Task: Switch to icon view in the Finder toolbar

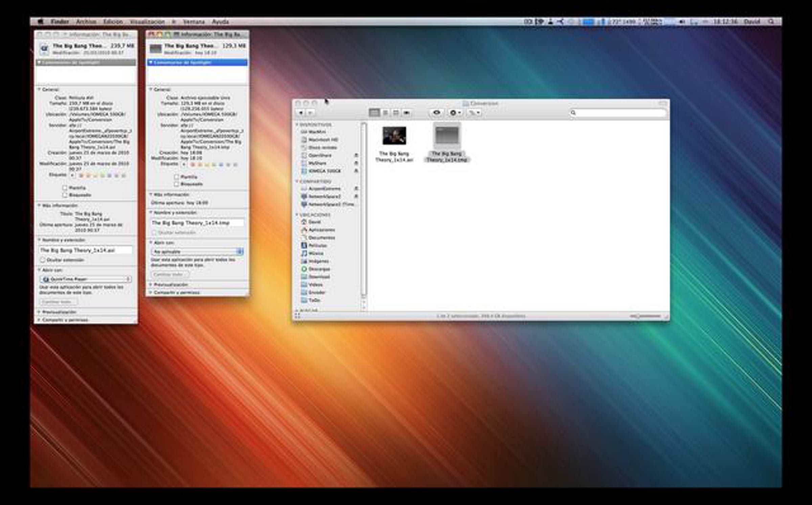Action: [374, 113]
